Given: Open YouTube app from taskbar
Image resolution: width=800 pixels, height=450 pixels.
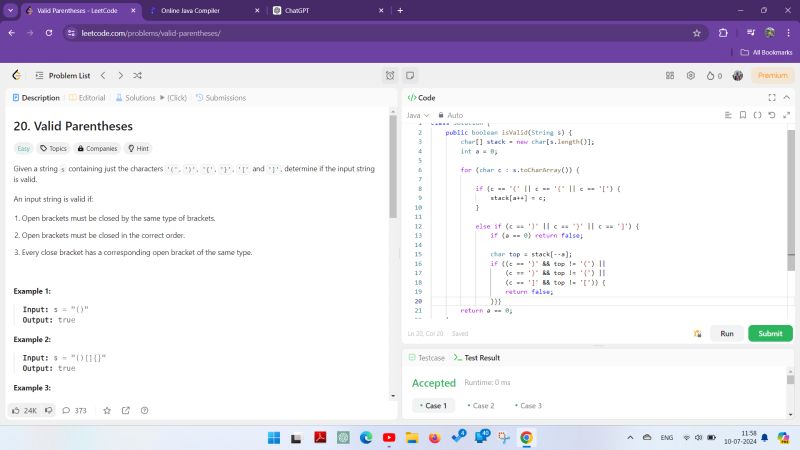Looking at the screenshot, I should [389, 438].
